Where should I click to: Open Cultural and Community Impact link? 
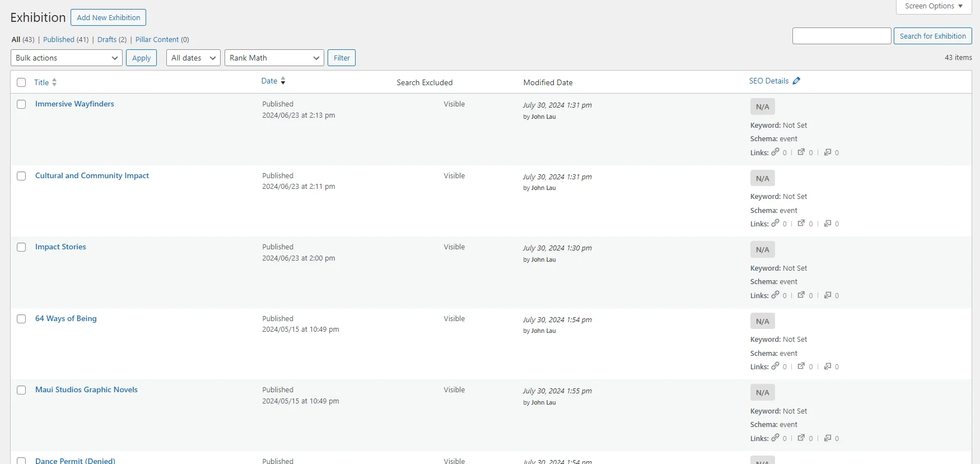click(x=92, y=175)
